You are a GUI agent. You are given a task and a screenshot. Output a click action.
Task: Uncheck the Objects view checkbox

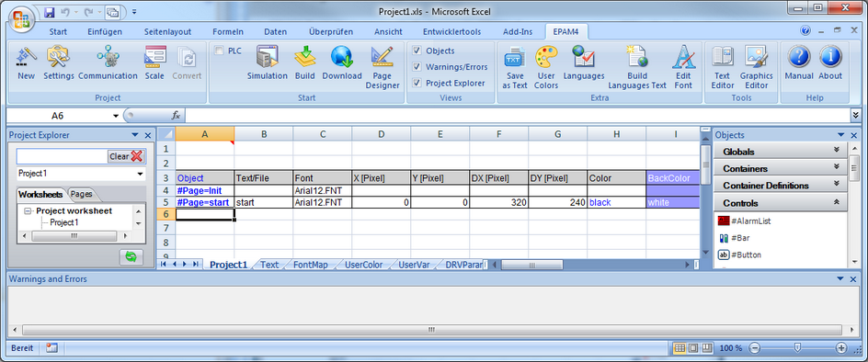tap(417, 51)
